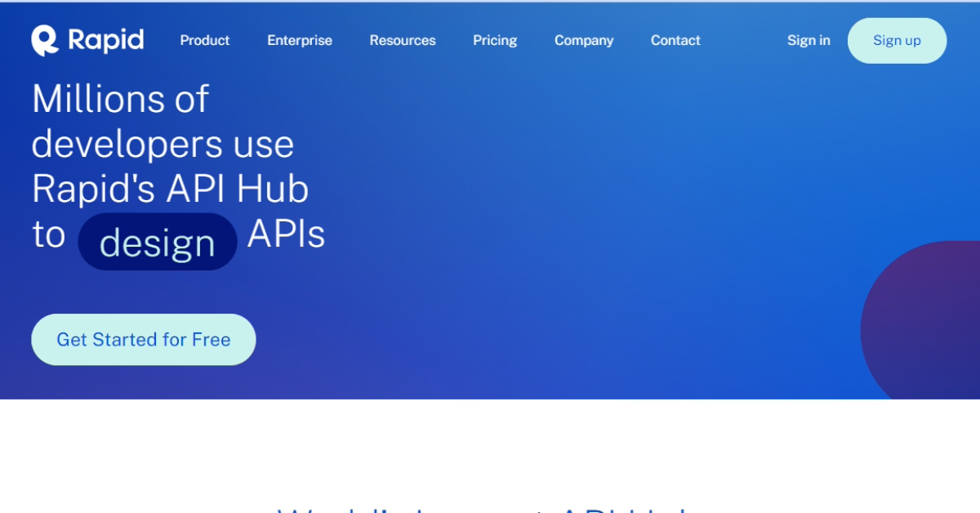Open the Contact page
This screenshot has width=980, height=513.
click(675, 40)
